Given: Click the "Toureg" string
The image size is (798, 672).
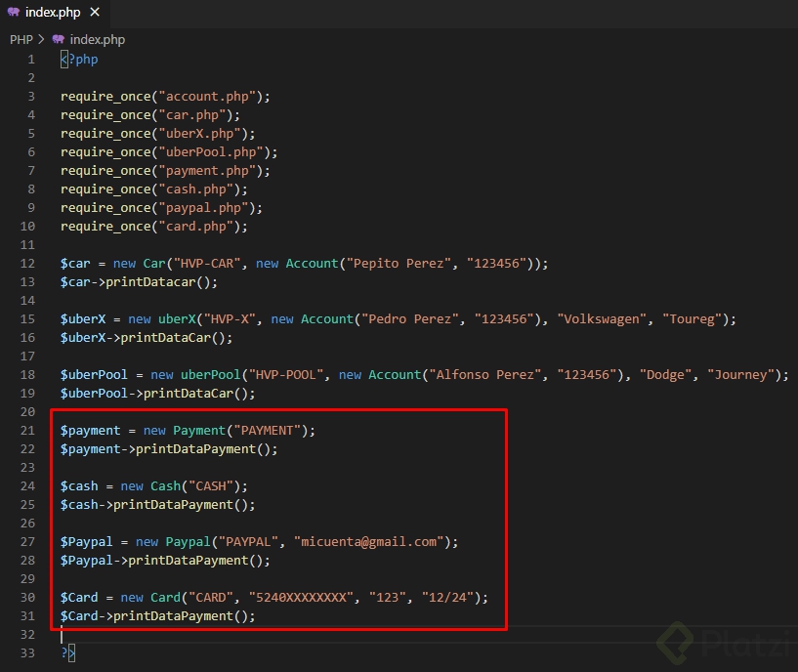Looking at the screenshot, I should 693,319.
